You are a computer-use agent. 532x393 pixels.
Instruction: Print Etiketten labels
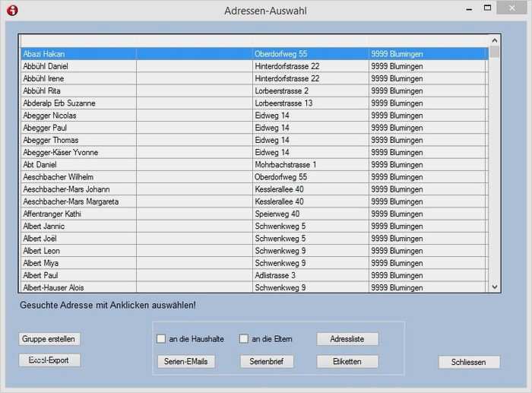[x=347, y=362]
